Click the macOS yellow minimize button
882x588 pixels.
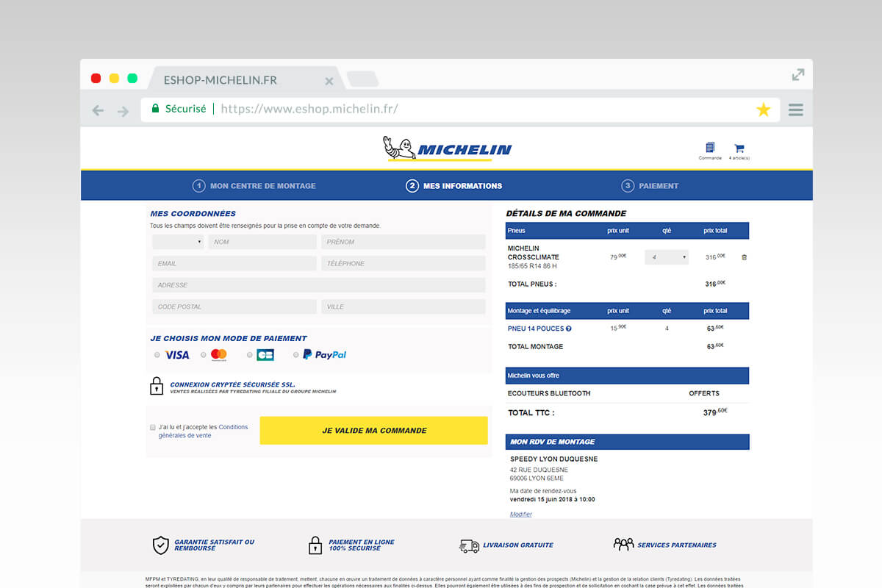click(x=114, y=78)
